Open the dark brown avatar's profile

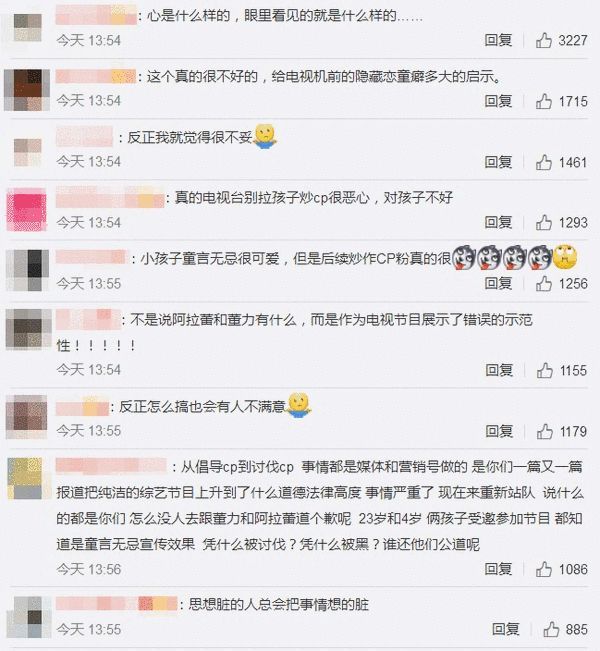[27, 90]
